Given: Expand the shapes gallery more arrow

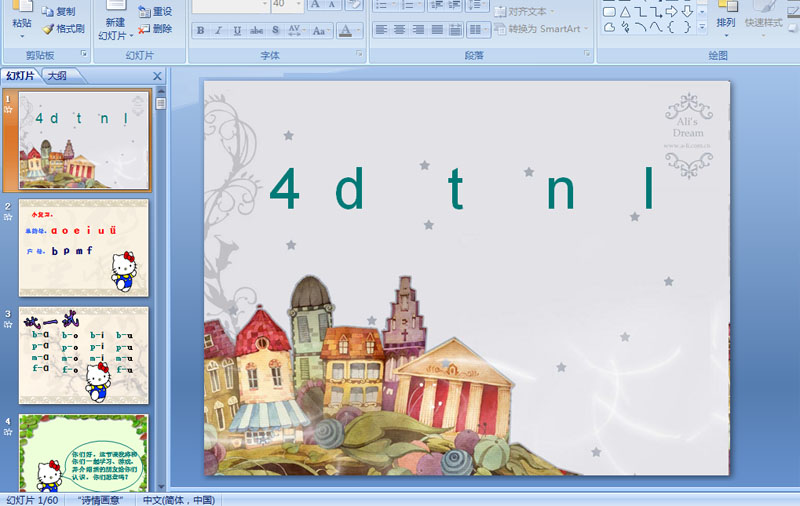Looking at the screenshot, I should click(x=702, y=27).
